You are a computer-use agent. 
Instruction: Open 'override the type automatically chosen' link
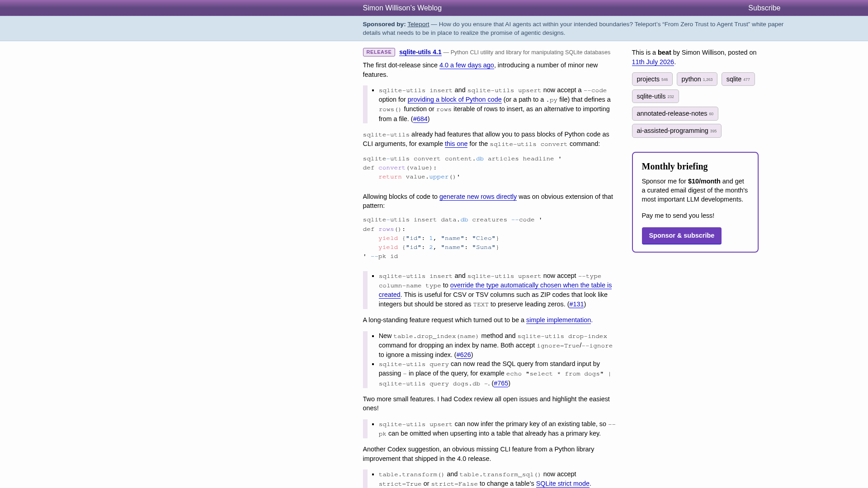click(x=495, y=290)
